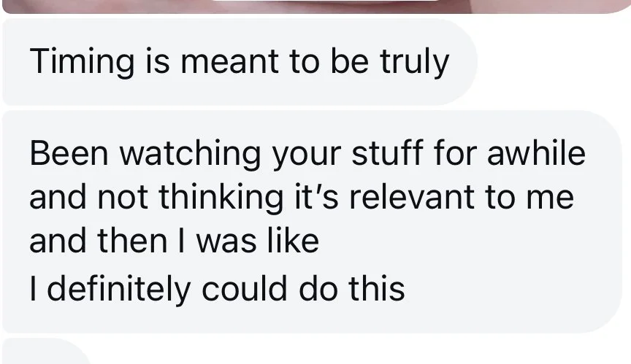Screen dimensions: 631x364
Task: Click the word 'truly' in the first message
Action: click(x=414, y=62)
